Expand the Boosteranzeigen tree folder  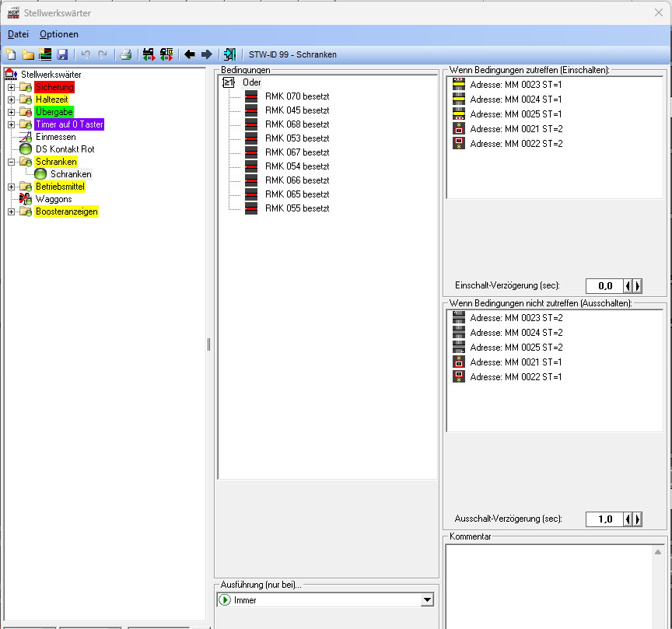coord(12,211)
